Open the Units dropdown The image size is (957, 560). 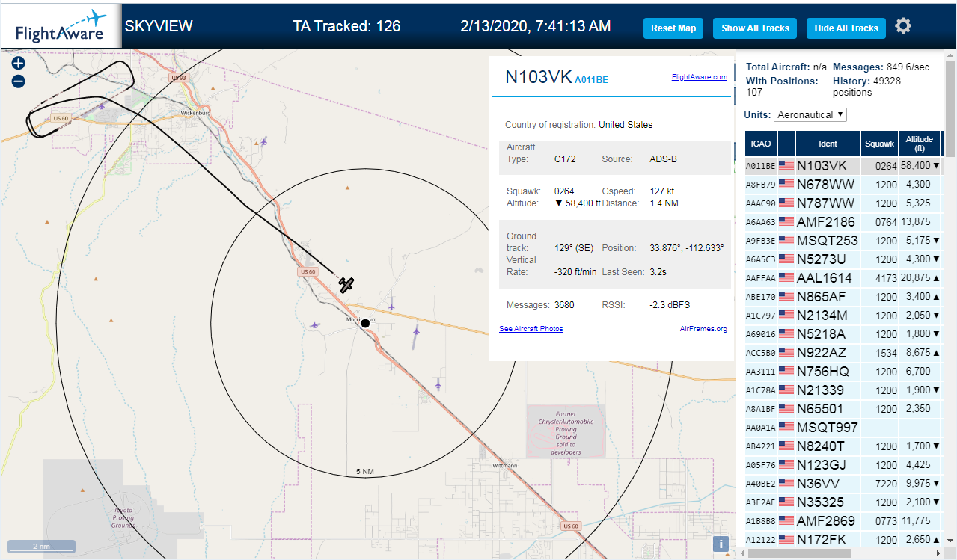[x=810, y=114]
